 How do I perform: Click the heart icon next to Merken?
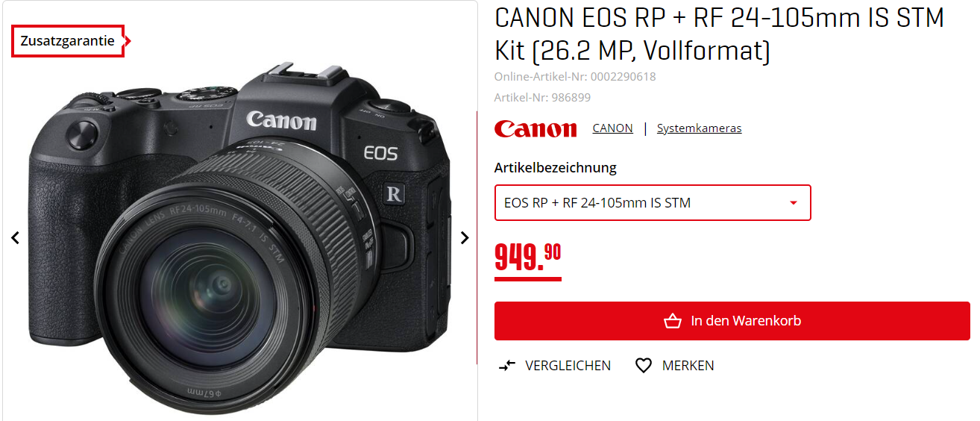point(644,366)
